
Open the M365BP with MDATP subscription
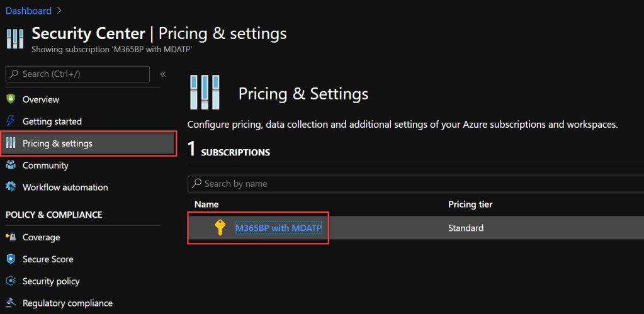pos(278,228)
